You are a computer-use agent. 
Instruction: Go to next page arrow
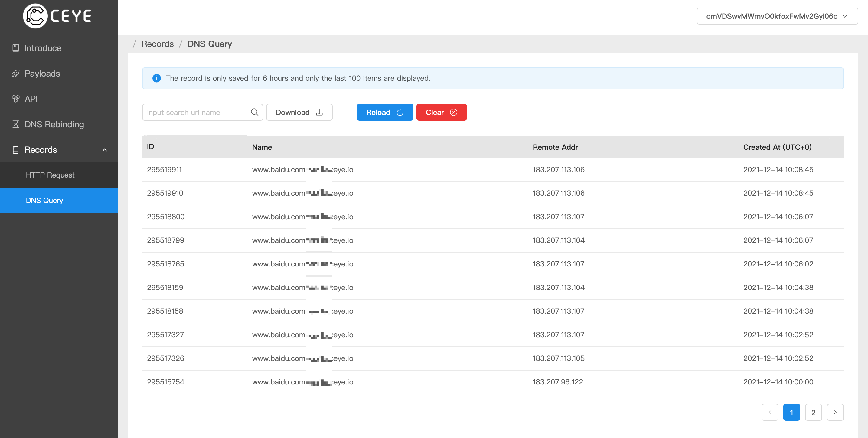pyautogui.click(x=835, y=412)
